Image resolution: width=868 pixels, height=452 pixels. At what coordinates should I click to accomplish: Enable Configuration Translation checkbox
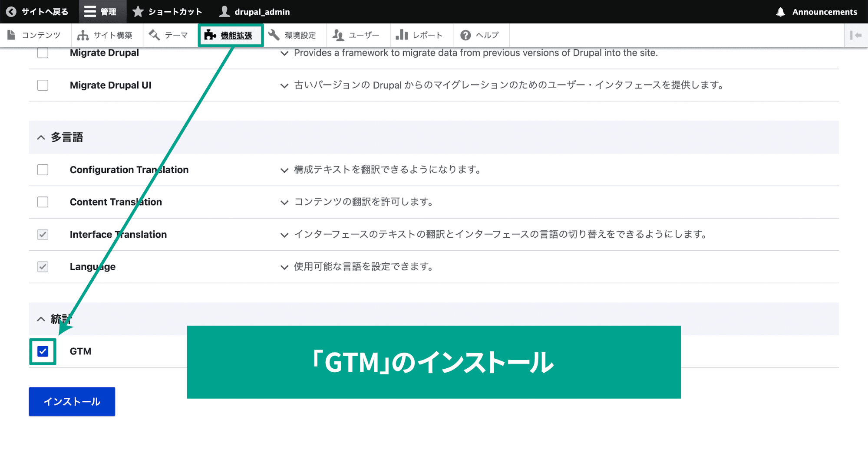[43, 170]
